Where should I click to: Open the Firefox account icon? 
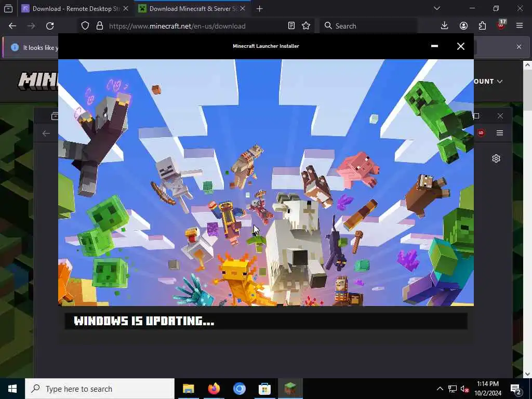click(463, 26)
